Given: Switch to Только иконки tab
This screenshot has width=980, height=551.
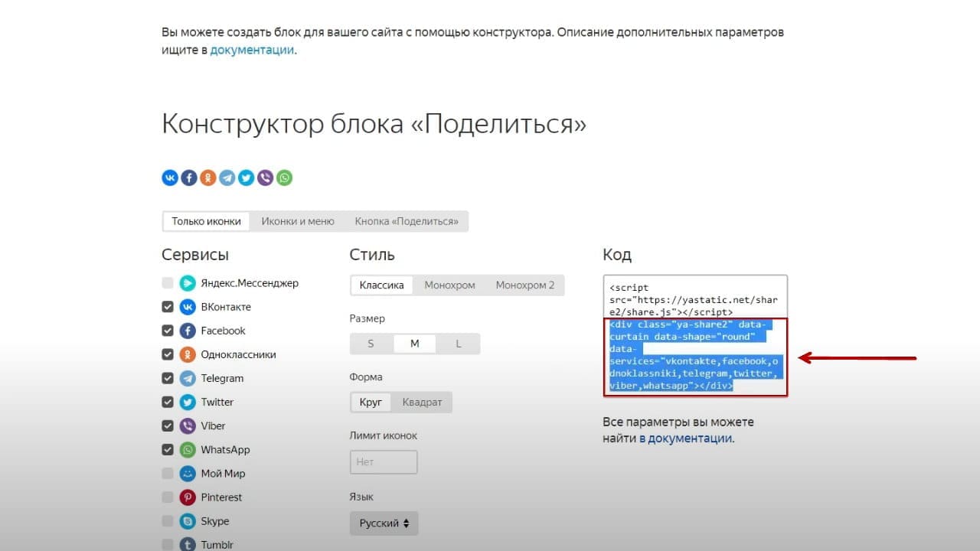Looking at the screenshot, I should tap(206, 221).
